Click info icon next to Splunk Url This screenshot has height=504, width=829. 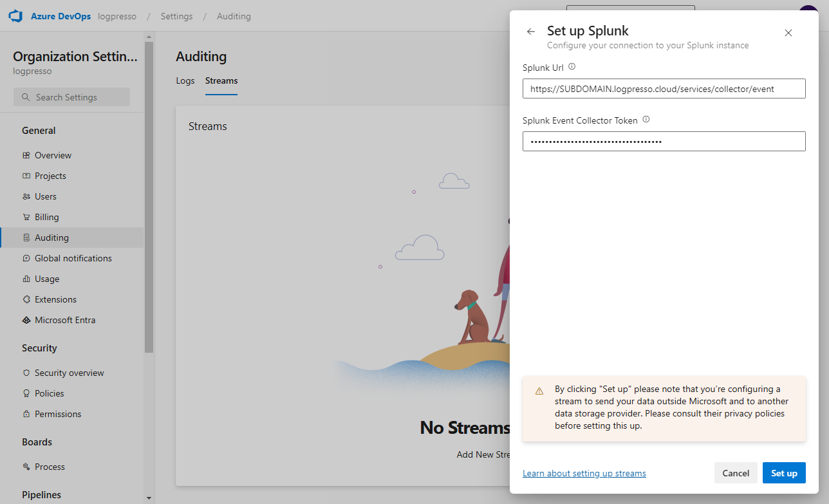pos(572,66)
